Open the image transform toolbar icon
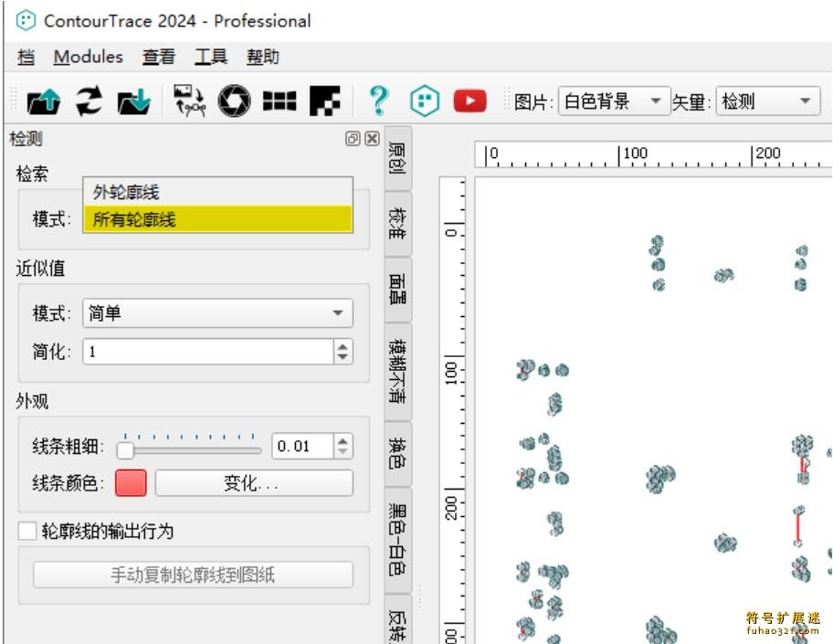 (190, 101)
